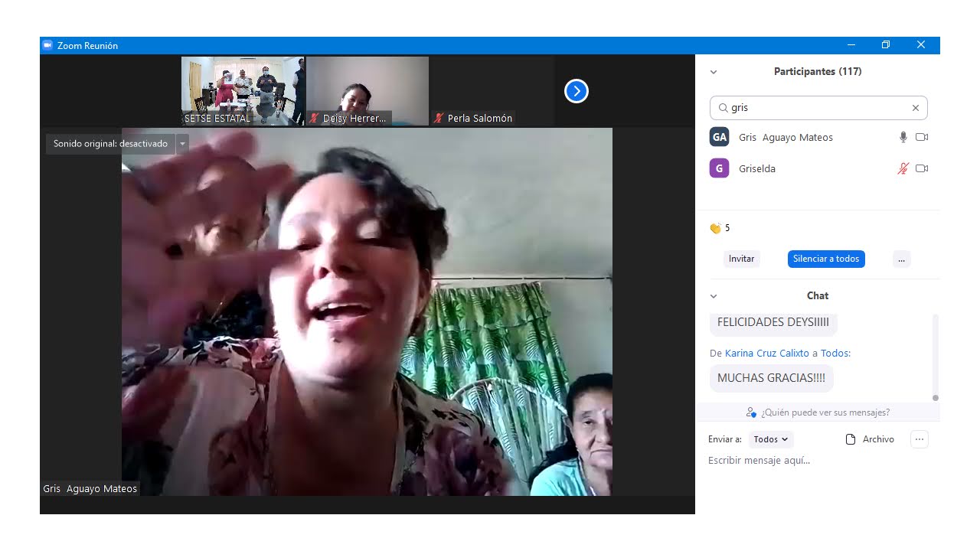Toggle Gris Aguayo Mateos camera icon
Viewport: 980px width, 551px height.
922,137
